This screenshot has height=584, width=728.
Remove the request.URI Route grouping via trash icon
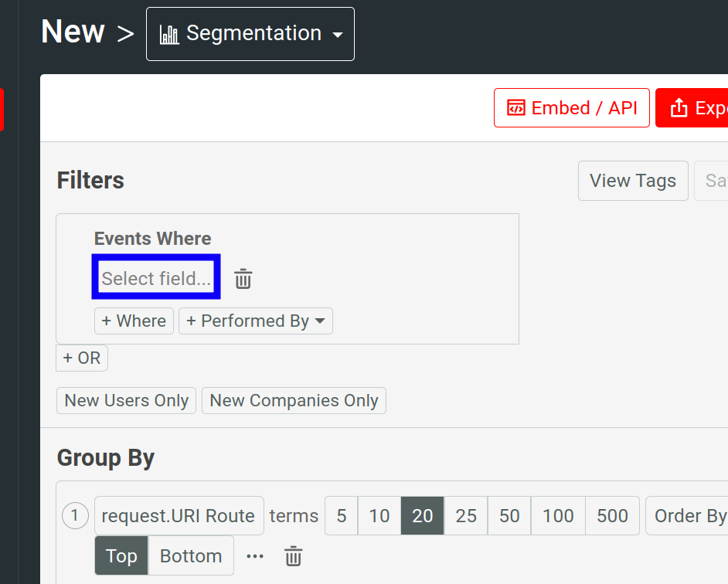293,555
